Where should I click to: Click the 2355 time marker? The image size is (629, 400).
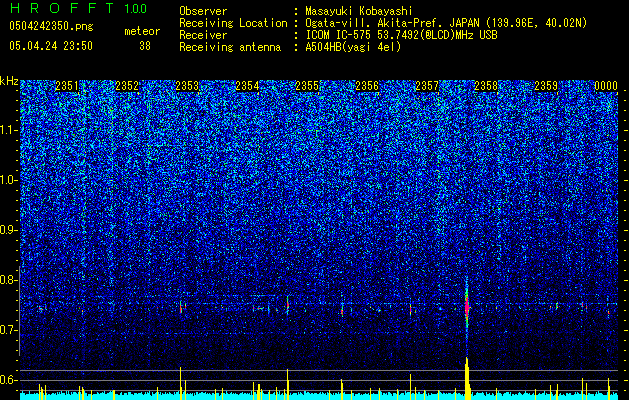[x=307, y=86]
